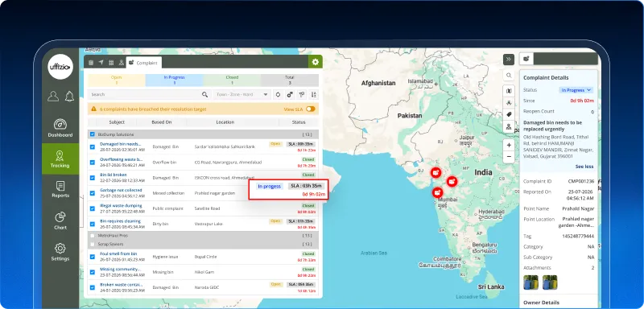Click the 'Based On' column header
Viewport: 644px width, 309px height.
tap(162, 122)
